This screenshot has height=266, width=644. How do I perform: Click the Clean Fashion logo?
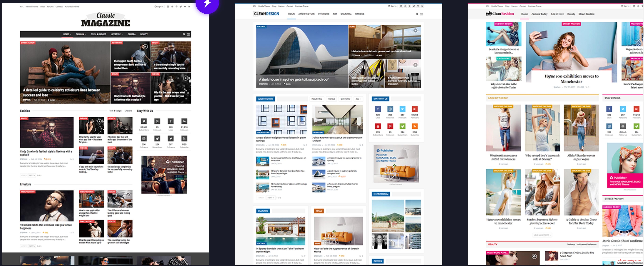coord(500,14)
